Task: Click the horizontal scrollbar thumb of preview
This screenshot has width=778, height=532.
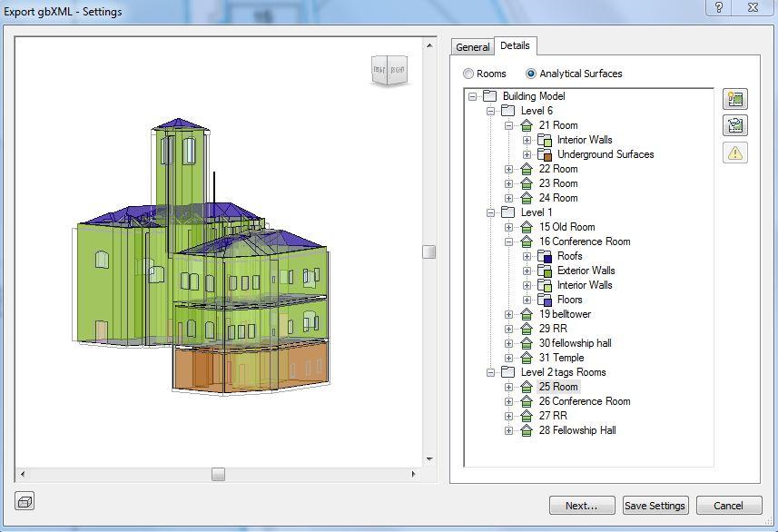Action: [x=218, y=474]
